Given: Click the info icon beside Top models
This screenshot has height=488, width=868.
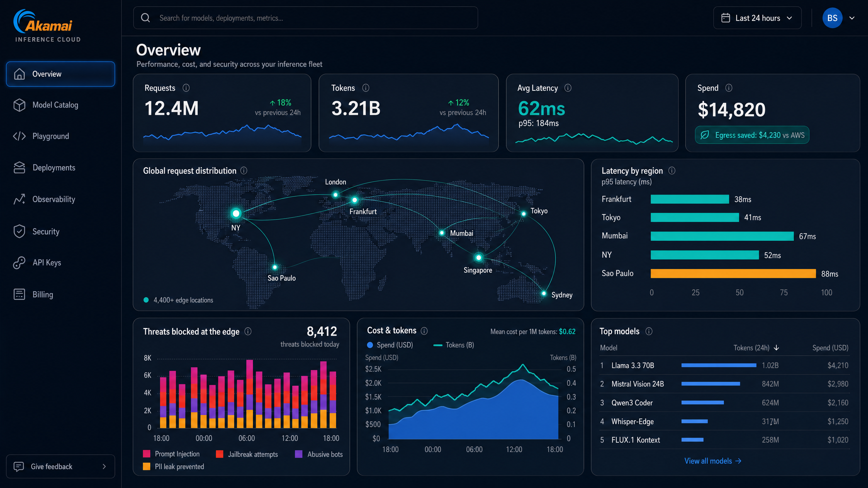Looking at the screenshot, I should [649, 331].
